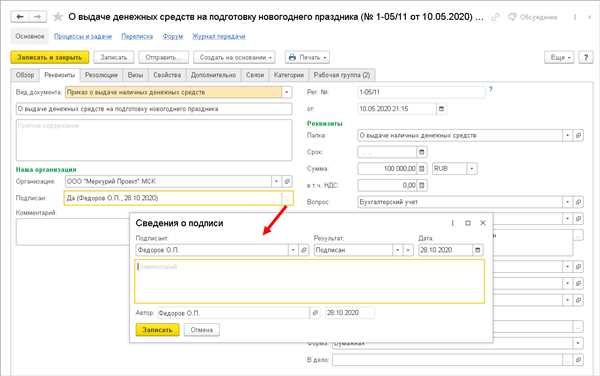The image size is (600, 376).
Task: Expand the Результат dropdown in dialog
Action: coord(398,250)
